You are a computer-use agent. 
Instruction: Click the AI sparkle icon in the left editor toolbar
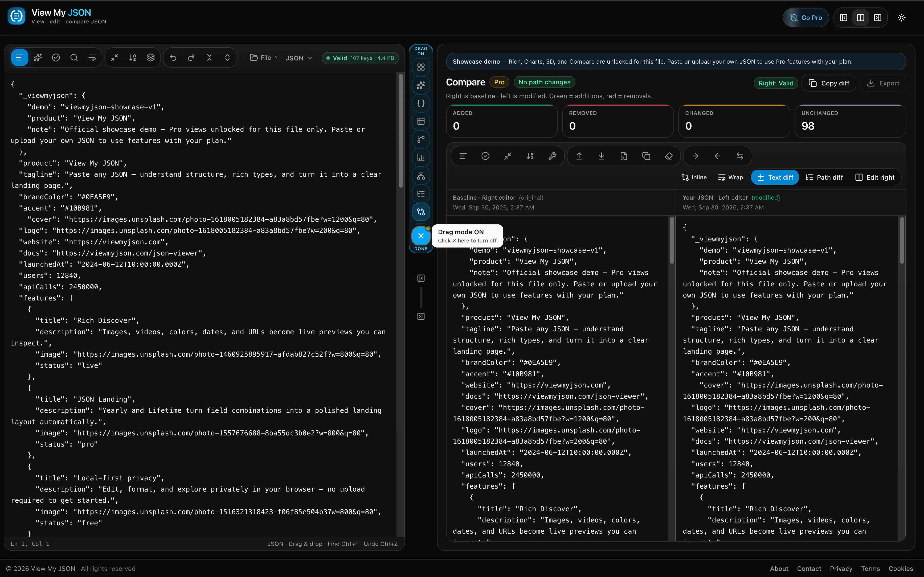(x=38, y=58)
